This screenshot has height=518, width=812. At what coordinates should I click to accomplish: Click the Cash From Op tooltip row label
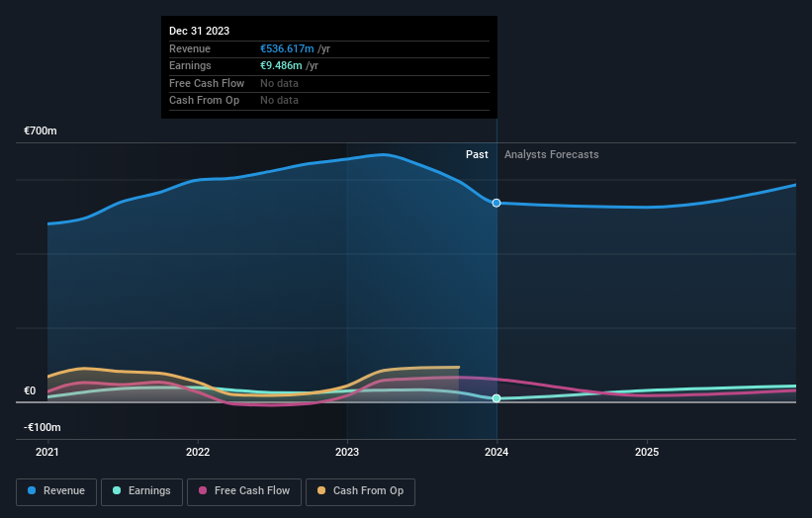click(204, 101)
